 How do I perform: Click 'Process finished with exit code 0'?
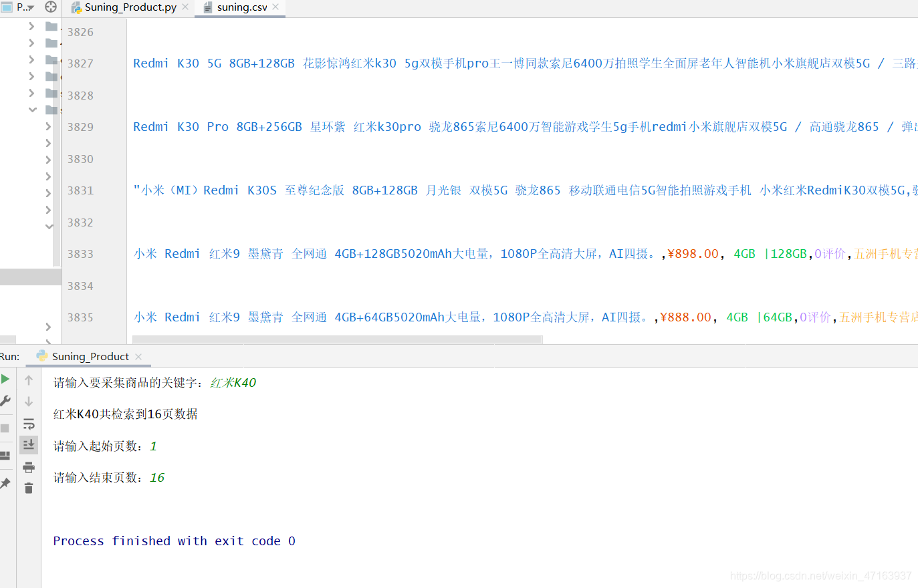point(174,541)
